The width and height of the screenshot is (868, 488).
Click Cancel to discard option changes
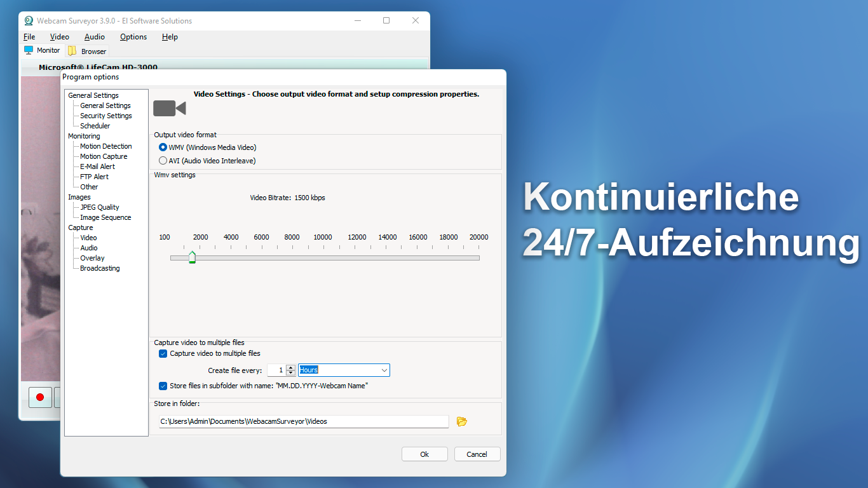477,454
